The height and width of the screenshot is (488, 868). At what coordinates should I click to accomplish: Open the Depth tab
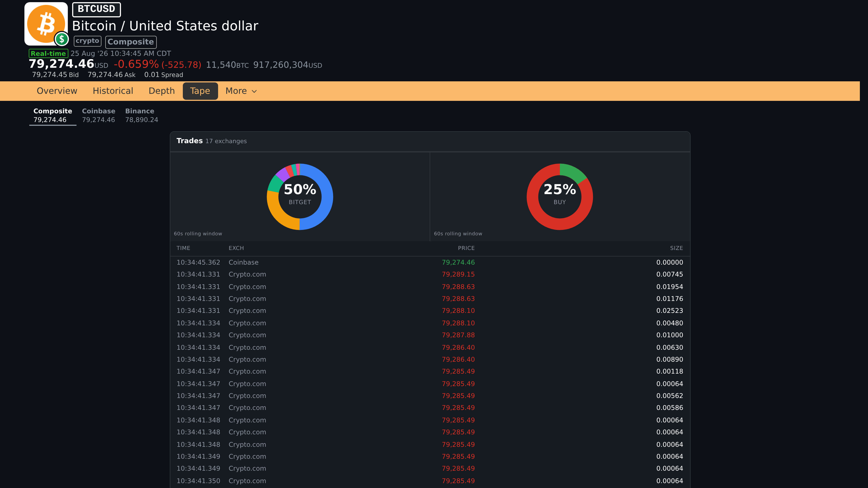[x=162, y=91]
